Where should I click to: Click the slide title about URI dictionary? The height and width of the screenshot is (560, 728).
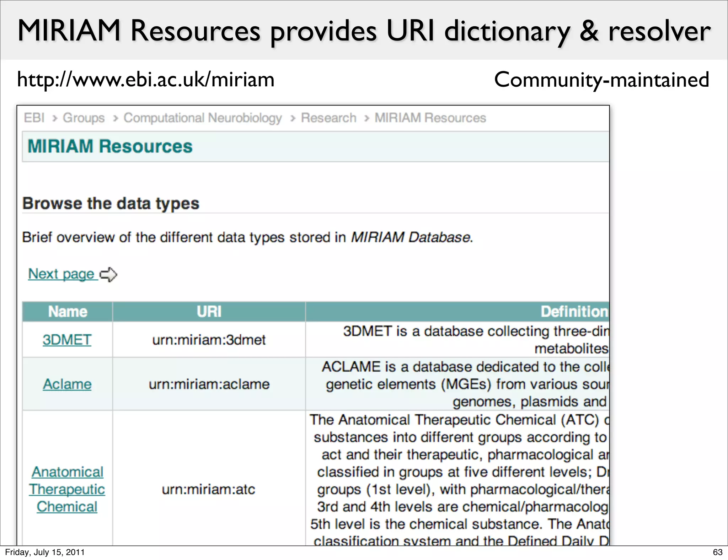click(x=364, y=31)
